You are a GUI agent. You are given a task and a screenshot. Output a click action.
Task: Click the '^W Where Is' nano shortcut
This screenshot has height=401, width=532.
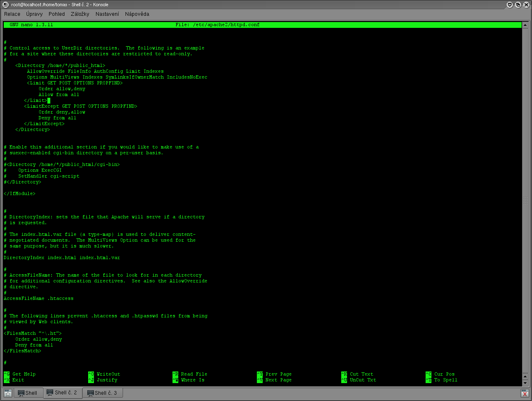(x=188, y=380)
